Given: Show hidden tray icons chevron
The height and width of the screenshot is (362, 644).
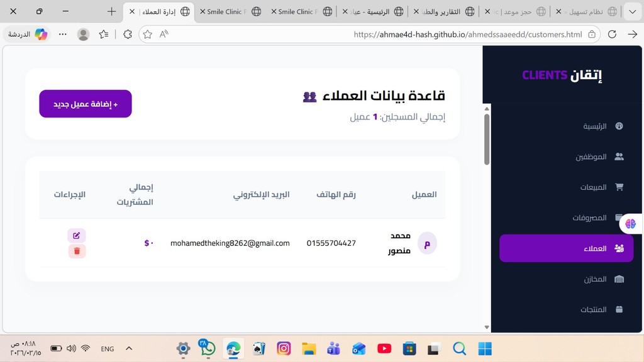Looking at the screenshot, I should tap(129, 348).
